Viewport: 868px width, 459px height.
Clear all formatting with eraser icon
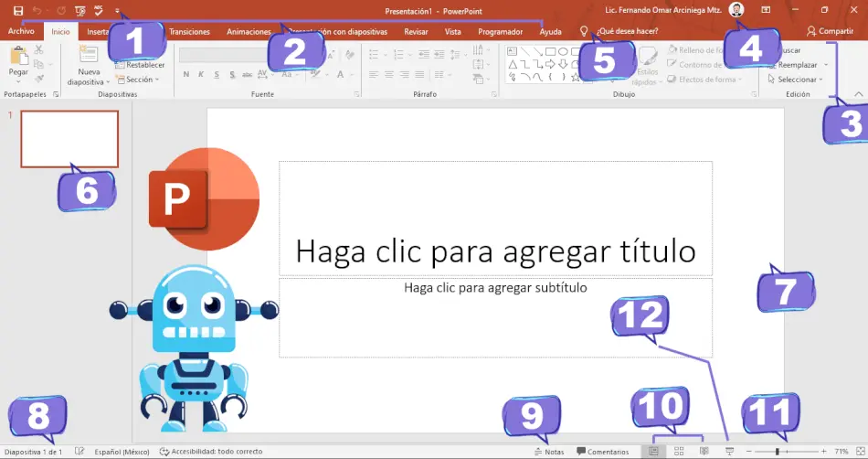pos(349,54)
